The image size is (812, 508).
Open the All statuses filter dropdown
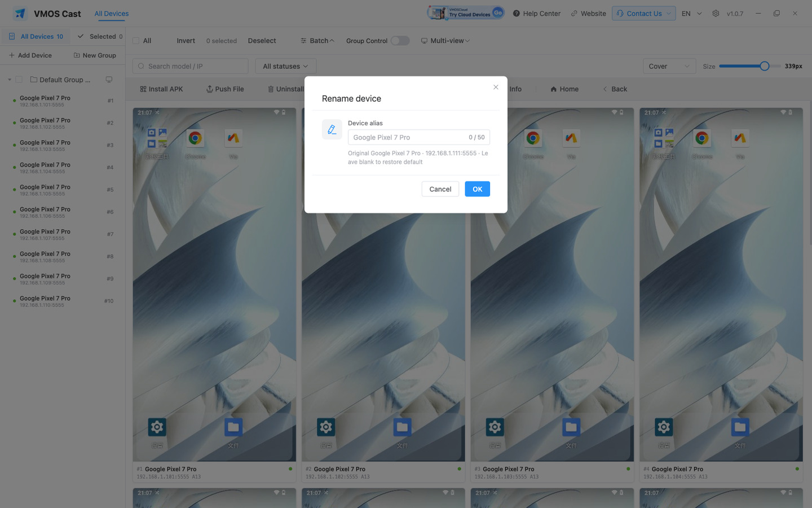(285, 66)
